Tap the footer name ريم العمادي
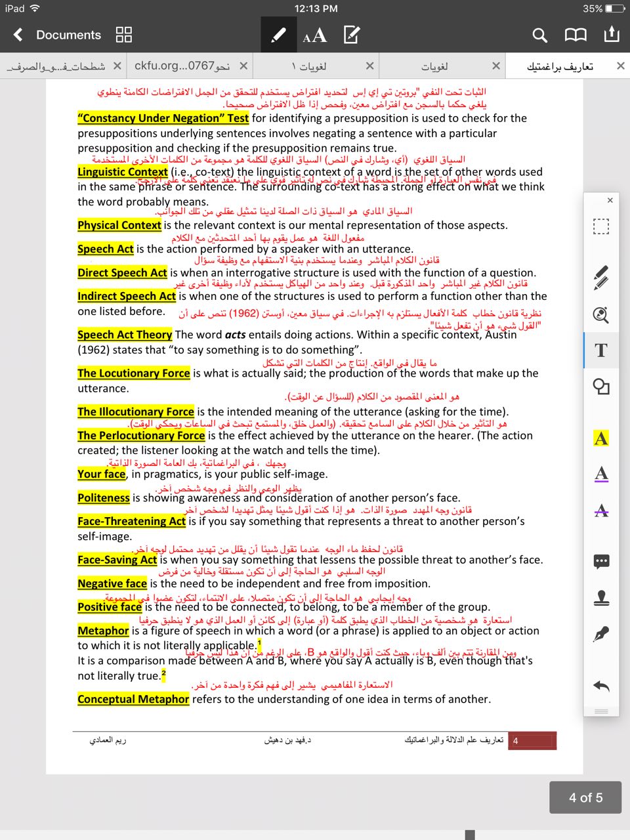Viewport: 630px width, 840px height. pyautogui.click(x=108, y=740)
